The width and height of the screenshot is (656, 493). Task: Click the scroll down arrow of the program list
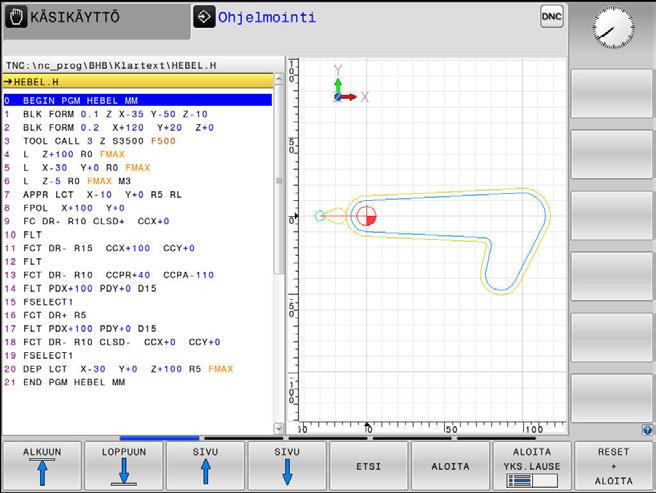click(x=279, y=428)
